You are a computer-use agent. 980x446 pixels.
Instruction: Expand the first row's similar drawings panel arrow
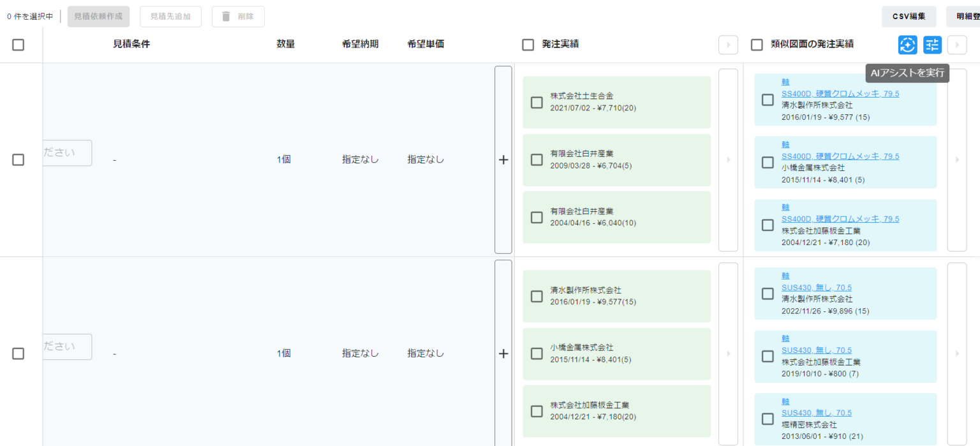click(x=957, y=160)
